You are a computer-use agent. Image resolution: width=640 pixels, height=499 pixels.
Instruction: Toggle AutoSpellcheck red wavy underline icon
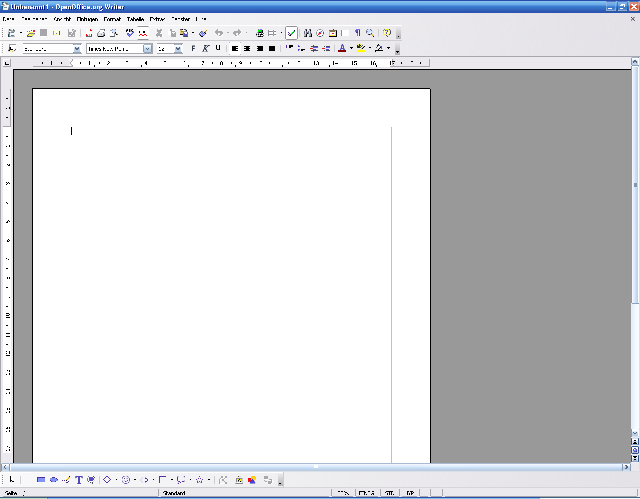pos(143,33)
